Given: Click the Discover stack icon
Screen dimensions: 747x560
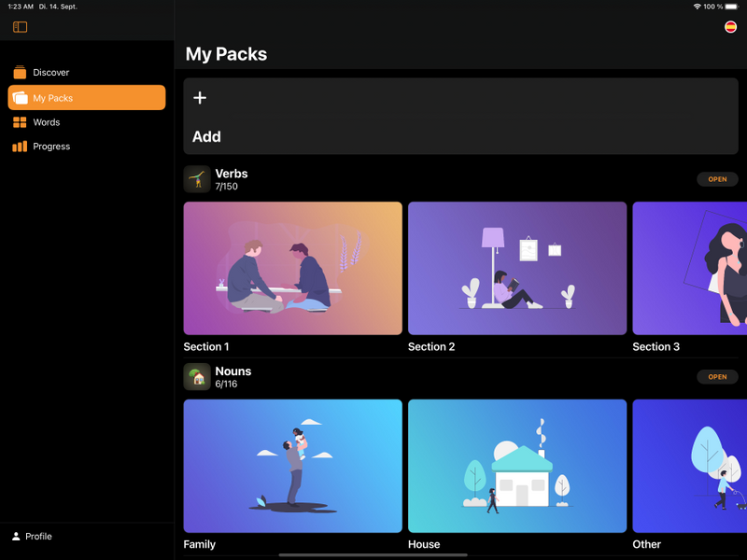Looking at the screenshot, I should pos(20,73).
